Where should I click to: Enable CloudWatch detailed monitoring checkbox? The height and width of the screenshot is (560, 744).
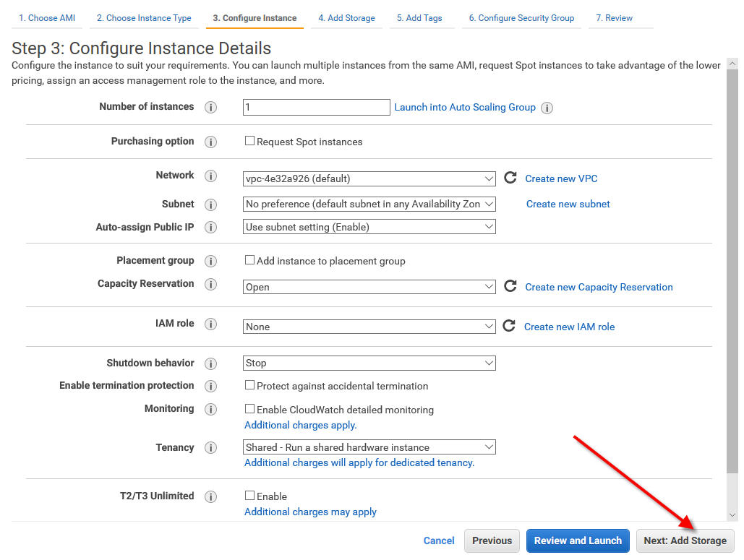point(249,409)
